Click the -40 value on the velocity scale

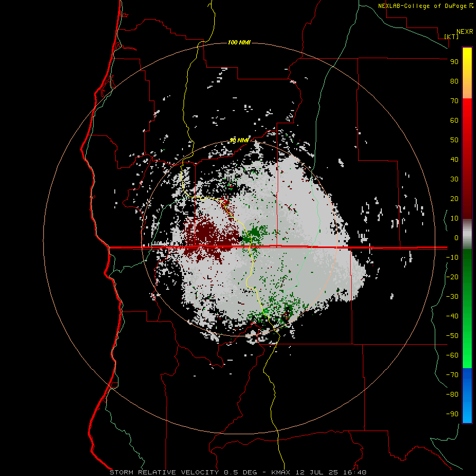point(452,316)
